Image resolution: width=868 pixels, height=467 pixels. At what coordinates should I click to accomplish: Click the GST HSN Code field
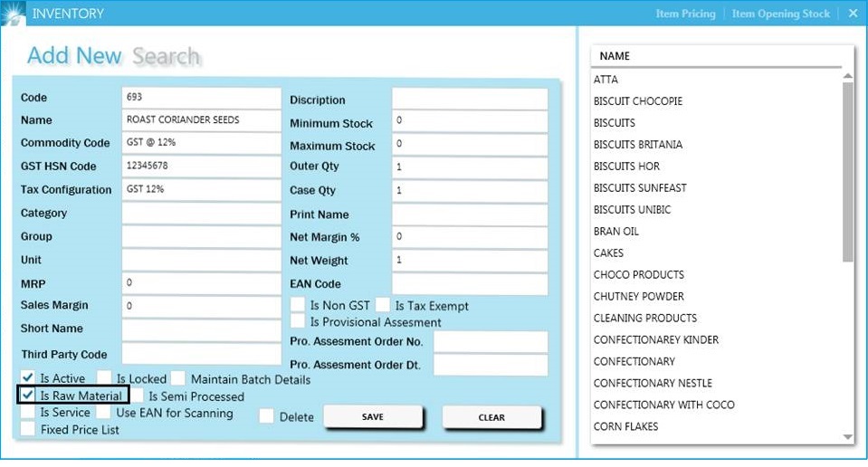tap(202, 166)
